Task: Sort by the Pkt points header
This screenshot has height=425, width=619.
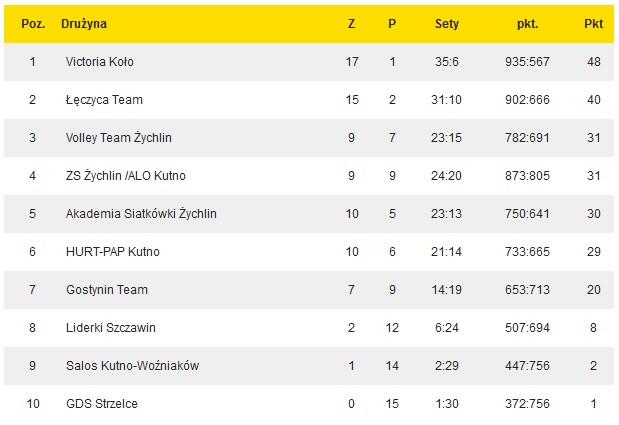Action: pos(593,23)
